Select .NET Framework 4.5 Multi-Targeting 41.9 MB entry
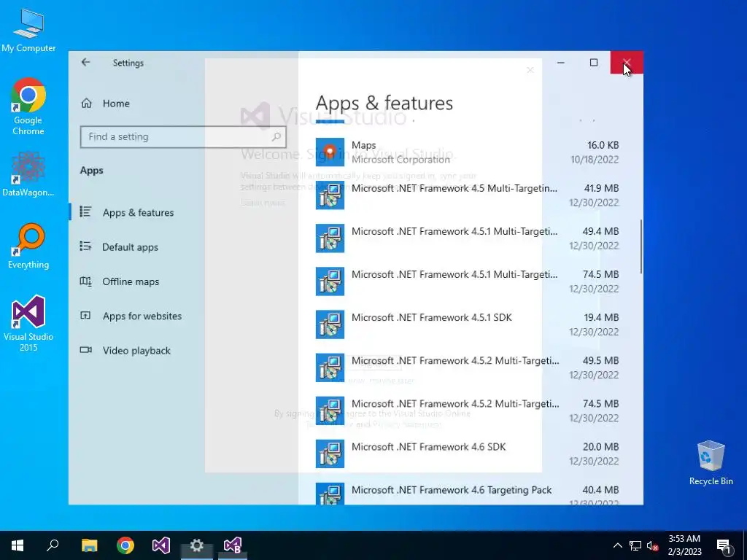This screenshot has width=747, height=560. coord(468,195)
